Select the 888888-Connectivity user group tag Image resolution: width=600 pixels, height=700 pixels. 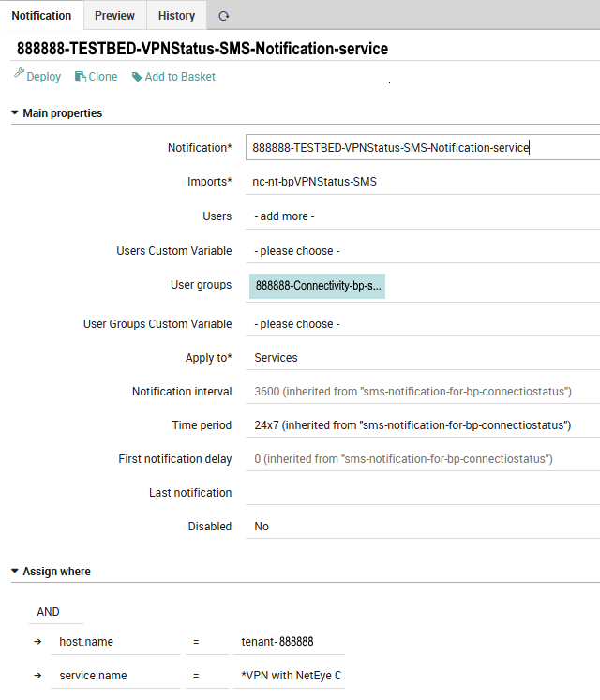click(x=318, y=286)
